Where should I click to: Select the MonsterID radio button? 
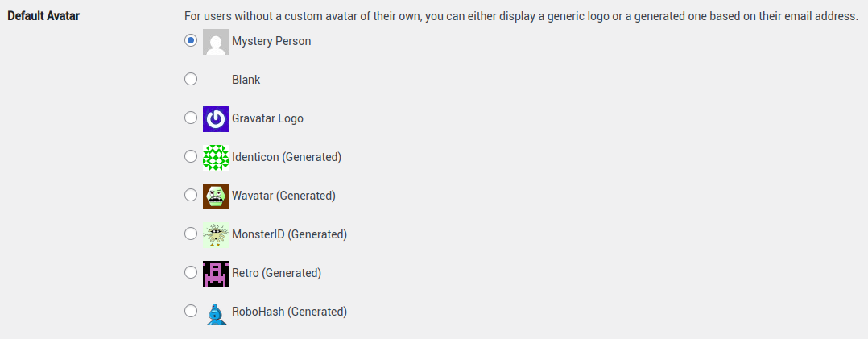(191, 234)
